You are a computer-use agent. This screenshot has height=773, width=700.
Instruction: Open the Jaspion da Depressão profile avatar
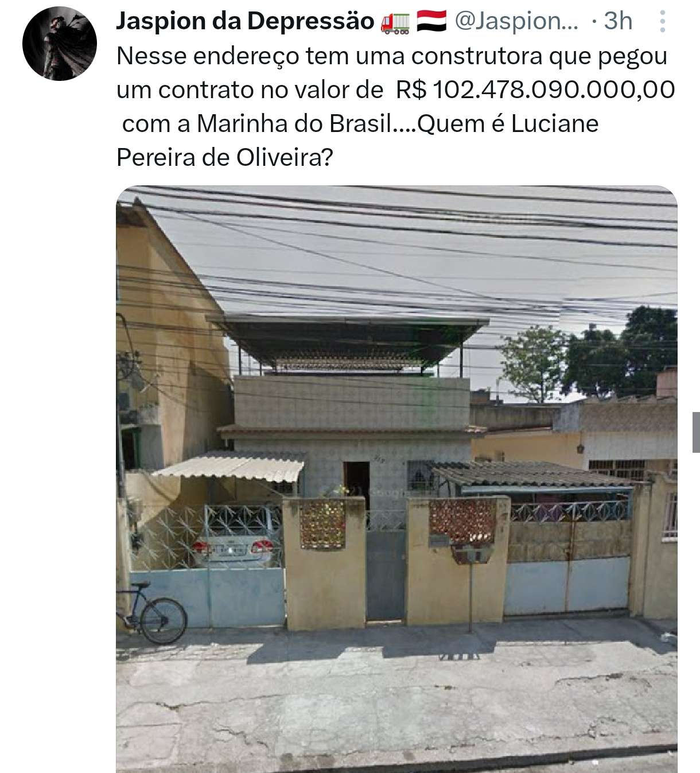tap(59, 44)
